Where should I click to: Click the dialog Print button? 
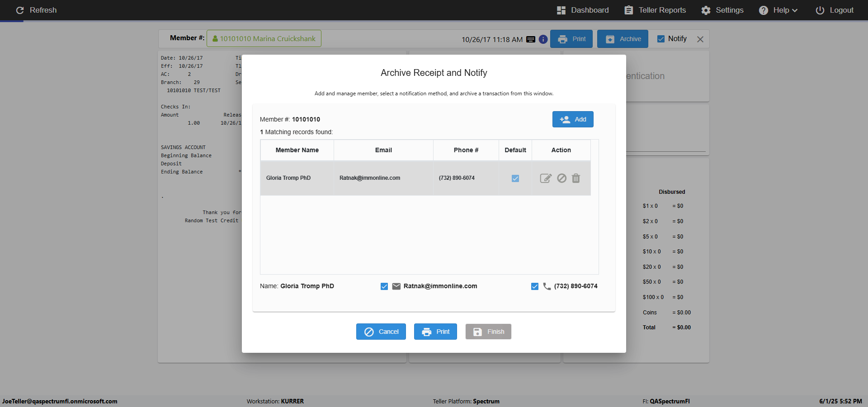(x=435, y=332)
